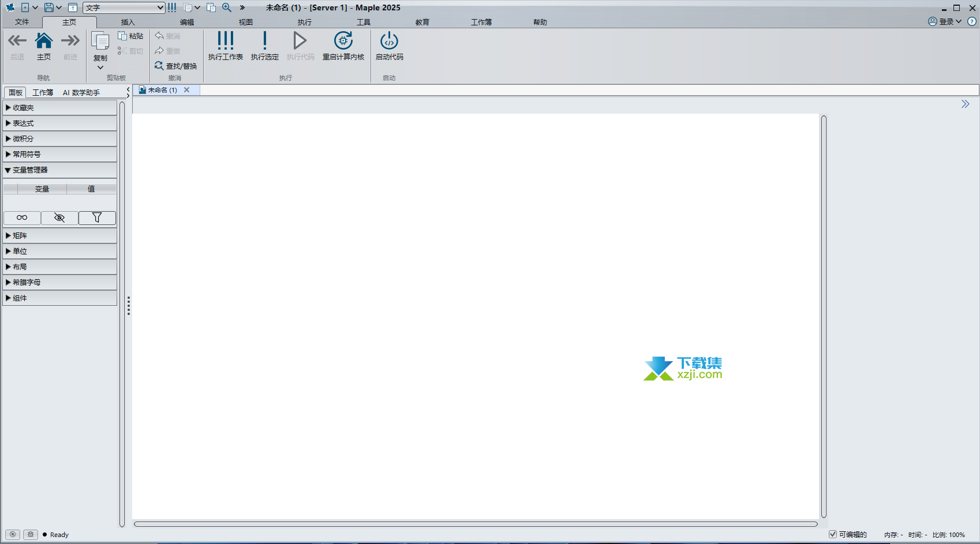Expand the 希腊字母 palette

(60, 282)
